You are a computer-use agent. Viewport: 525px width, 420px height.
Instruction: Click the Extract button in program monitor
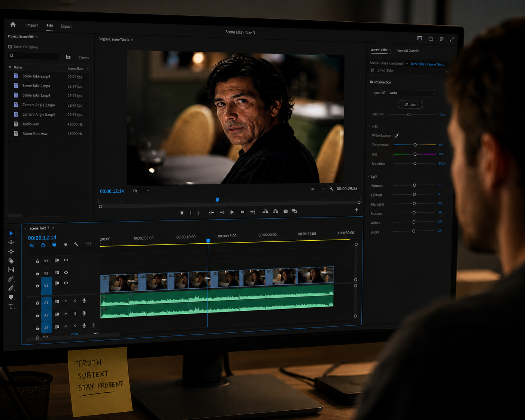[276, 211]
